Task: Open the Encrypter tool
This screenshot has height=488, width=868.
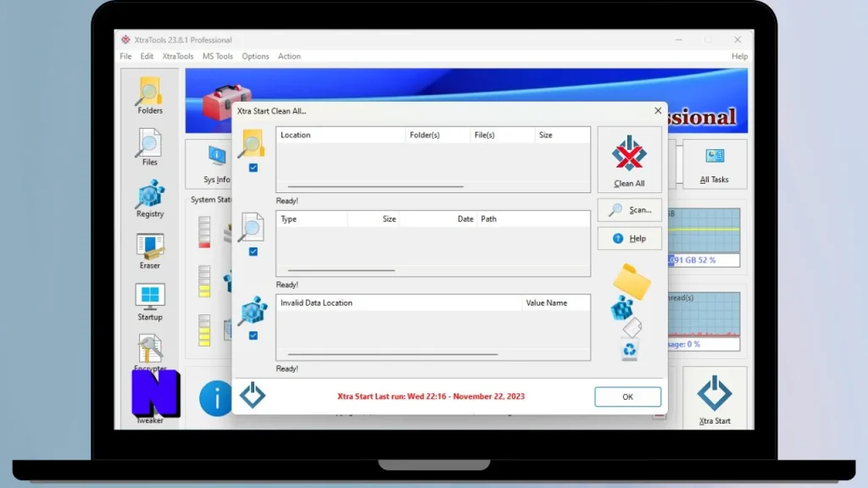Action: (x=149, y=352)
